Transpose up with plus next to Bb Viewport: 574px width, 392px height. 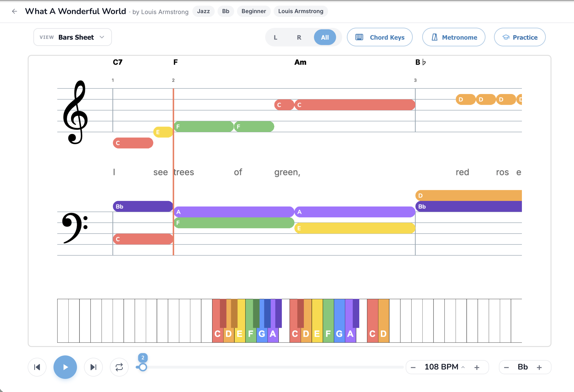(539, 367)
